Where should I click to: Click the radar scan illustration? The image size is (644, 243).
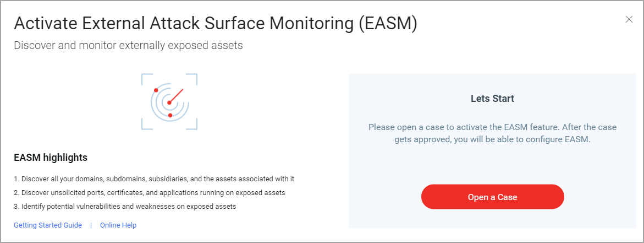click(x=169, y=101)
